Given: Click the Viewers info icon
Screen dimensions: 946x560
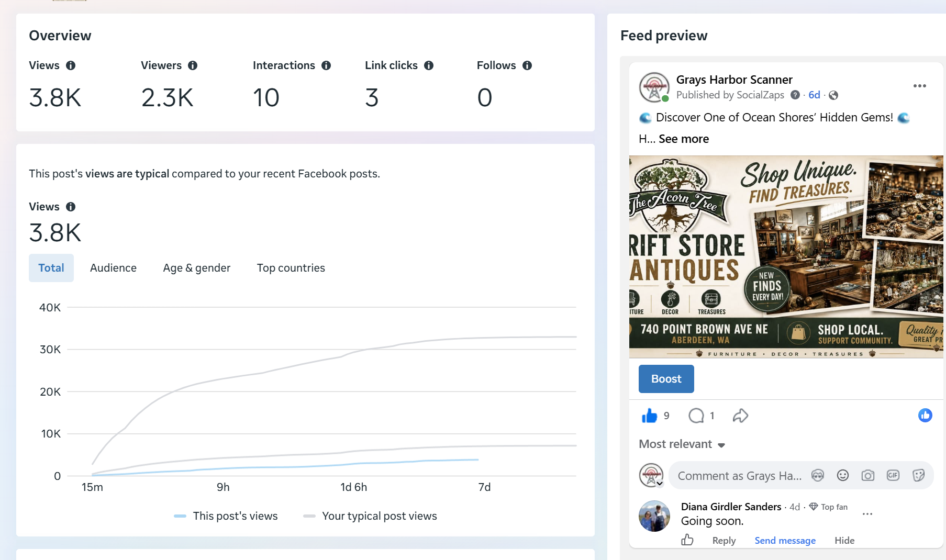Looking at the screenshot, I should tap(193, 65).
